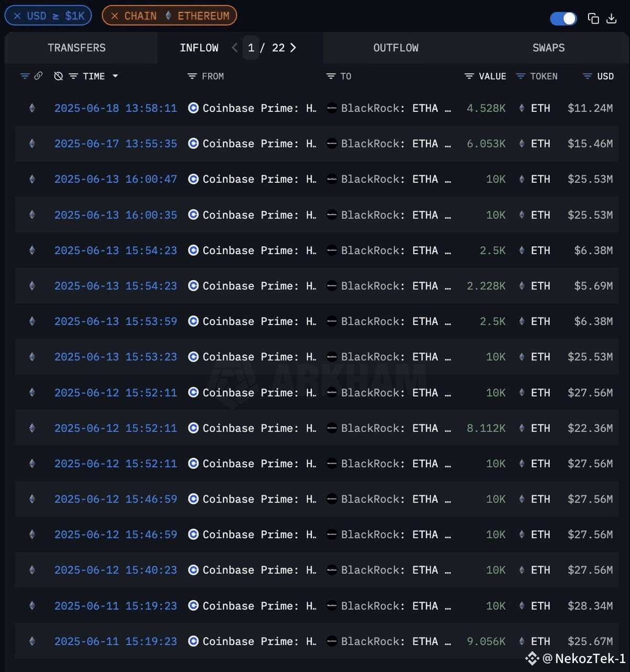Viewport: 630px width, 672px height.
Task: Select the $28.34M USD amount
Action: pos(590,606)
